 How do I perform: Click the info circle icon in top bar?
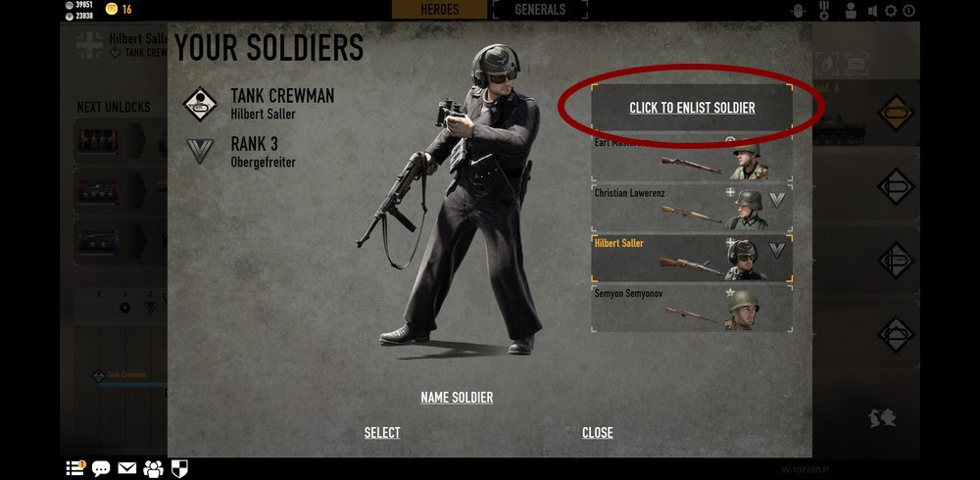click(x=908, y=11)
